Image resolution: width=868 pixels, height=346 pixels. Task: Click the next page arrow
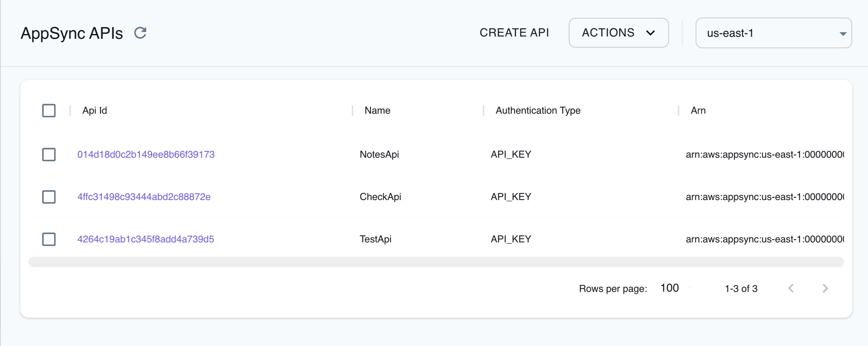[x=825, y=288]
